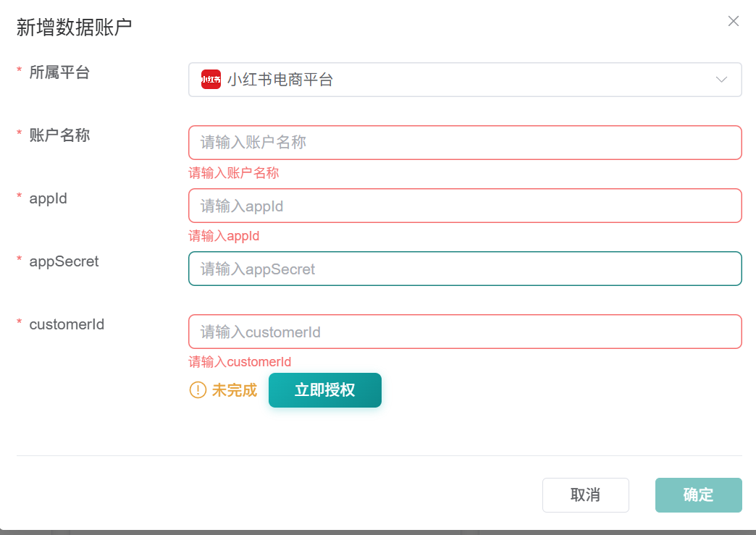Focus the 账户名称 input field
This screenshot has width=756, height=535.
click(465, 143)
